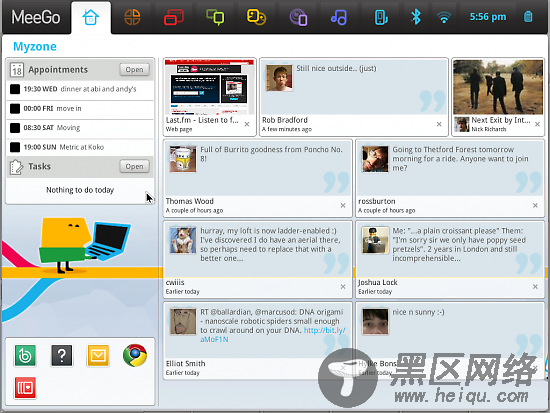Click the 5:56 pm clock

coord(488,17)
